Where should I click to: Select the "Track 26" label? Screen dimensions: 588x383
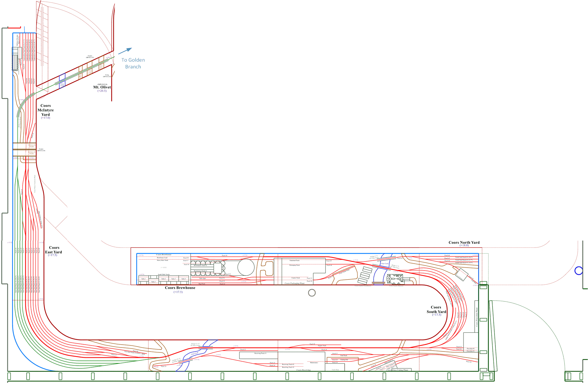tap(324, 350)
